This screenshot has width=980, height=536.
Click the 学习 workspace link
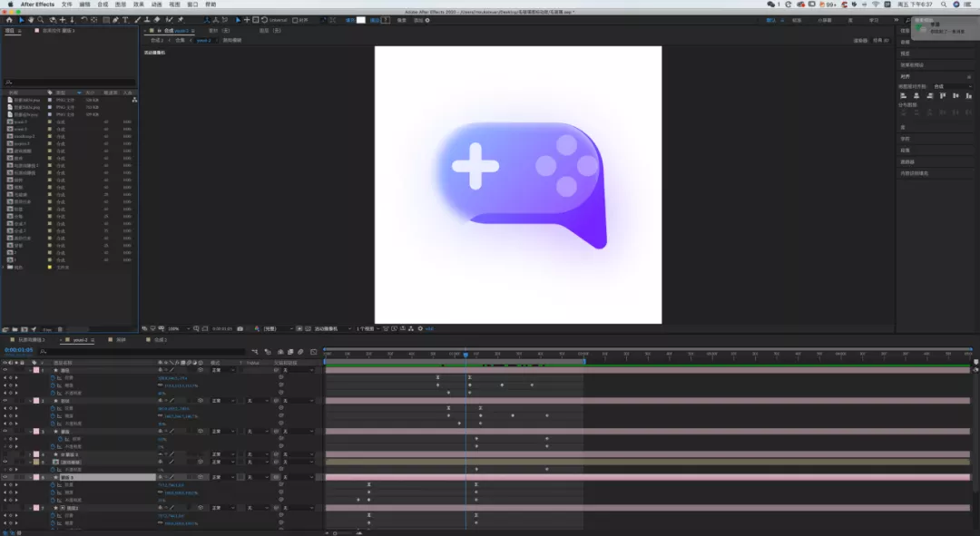[x=874, y=19]
